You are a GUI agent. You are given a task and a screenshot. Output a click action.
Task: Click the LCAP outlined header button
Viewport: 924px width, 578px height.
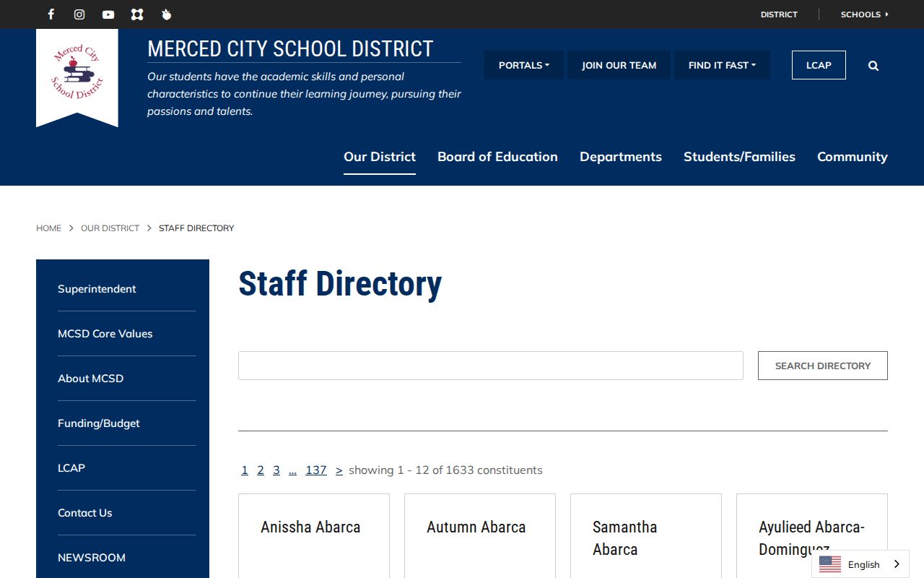819,65
